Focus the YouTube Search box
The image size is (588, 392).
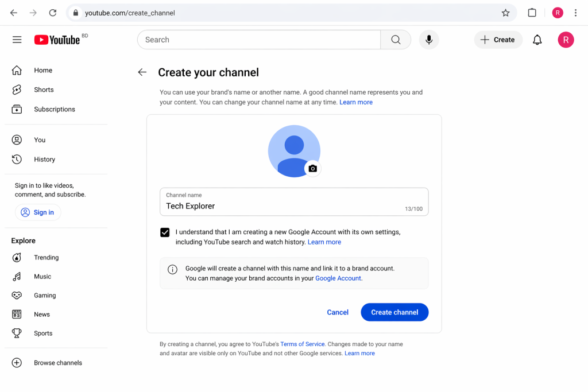click(259, 40)
